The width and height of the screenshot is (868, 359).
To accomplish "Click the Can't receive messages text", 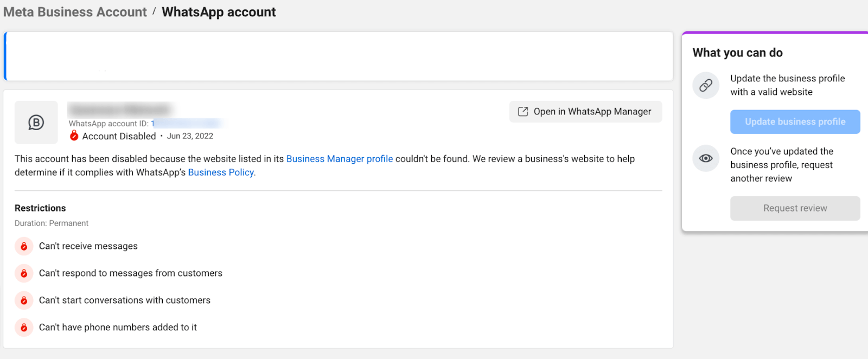I will click(88, 246).
